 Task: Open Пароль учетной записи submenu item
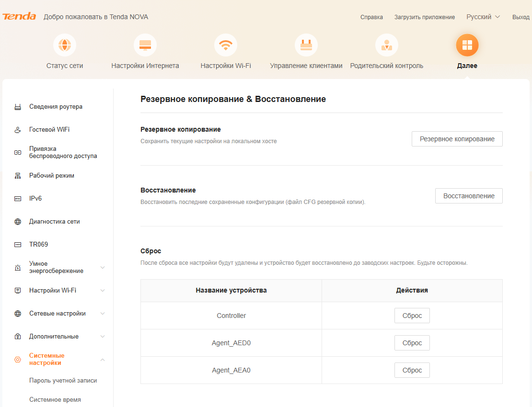tap(63, 381)
